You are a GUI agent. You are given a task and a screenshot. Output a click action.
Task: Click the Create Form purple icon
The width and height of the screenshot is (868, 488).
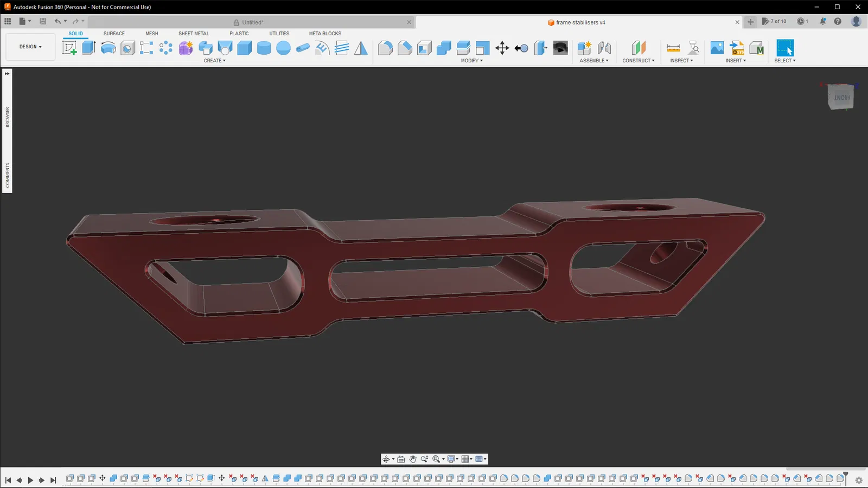pyautogui.click(x=186, y=48)
